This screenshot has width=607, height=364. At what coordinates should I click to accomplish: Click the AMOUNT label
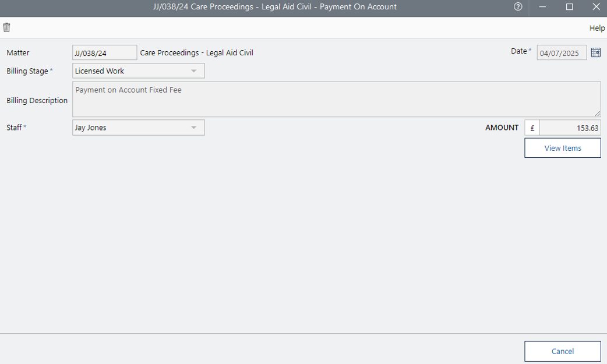pos(502,128)
